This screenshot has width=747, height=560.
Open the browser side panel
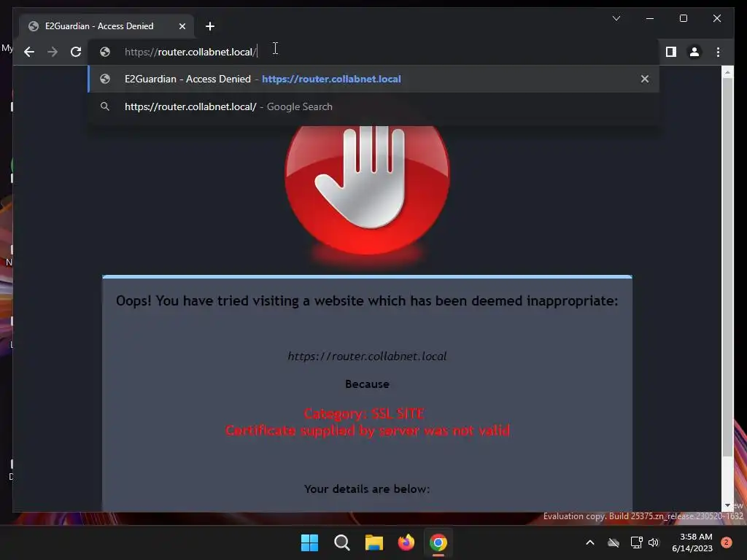click(671, 52)
